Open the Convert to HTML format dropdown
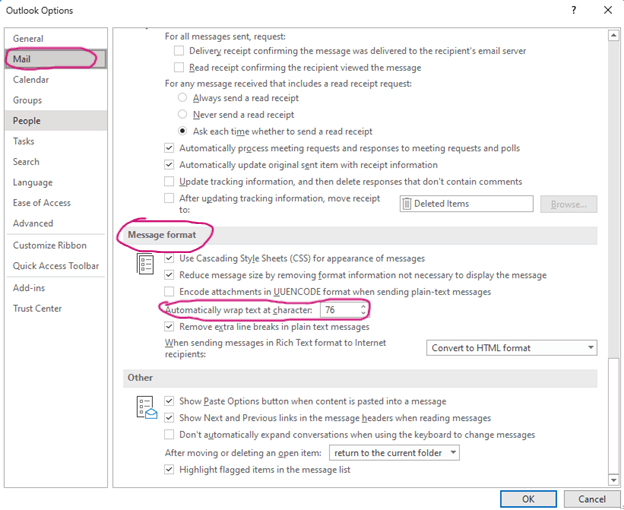Viewport: 624px width, 510px height. click(x=511, y=348)
